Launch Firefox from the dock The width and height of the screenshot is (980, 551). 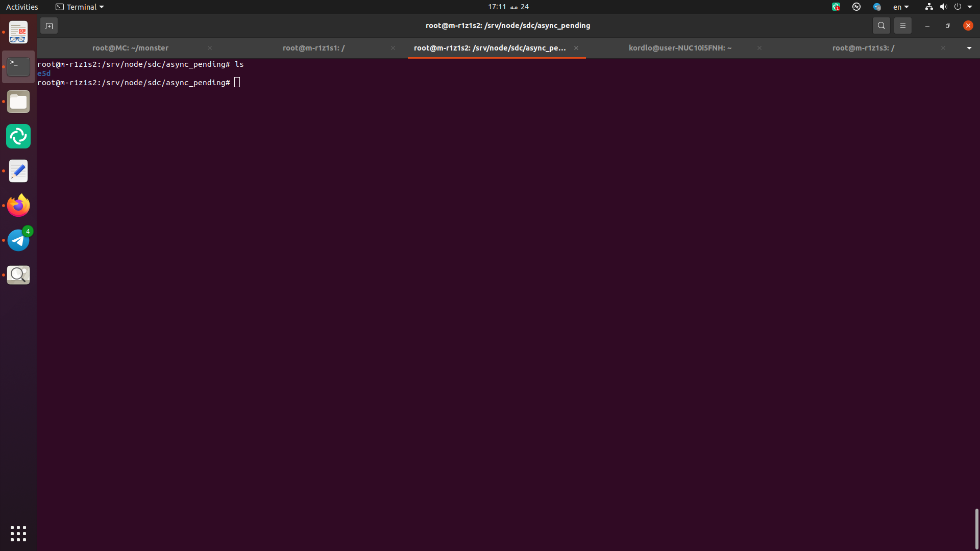click(18, 206)
